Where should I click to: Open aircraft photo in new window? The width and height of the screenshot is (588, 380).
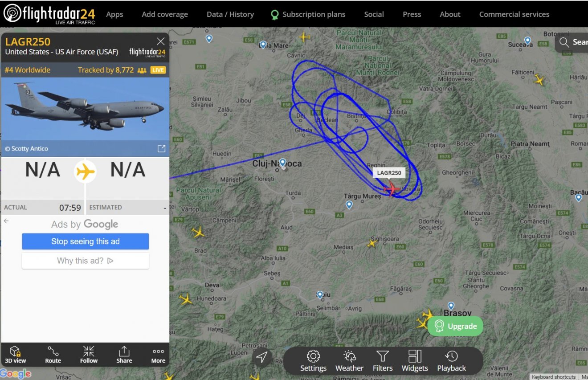tap(162, 149)
